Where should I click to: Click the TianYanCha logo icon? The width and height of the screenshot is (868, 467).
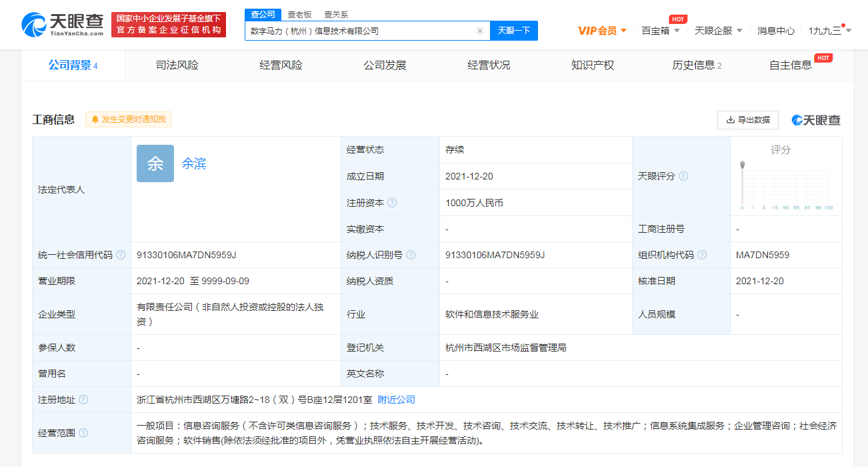point(35,25)
